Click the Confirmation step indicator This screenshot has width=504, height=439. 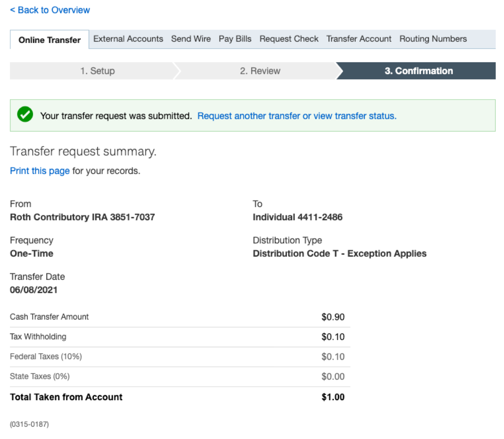pyautogui.click(x=418, y=71)
